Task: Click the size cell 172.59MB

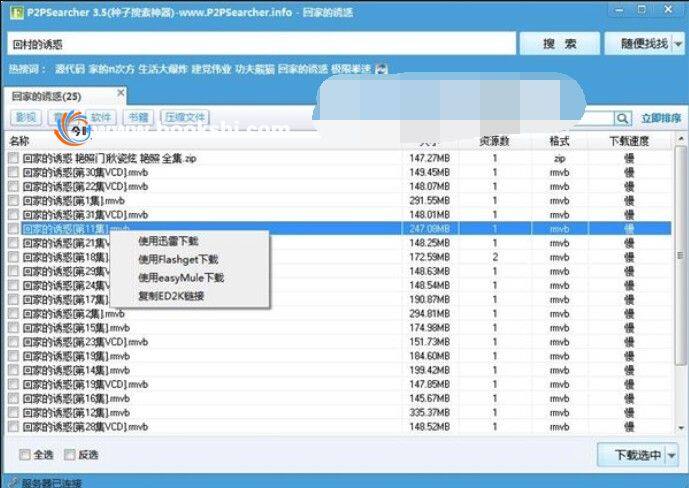Action: tap(429, 257)
